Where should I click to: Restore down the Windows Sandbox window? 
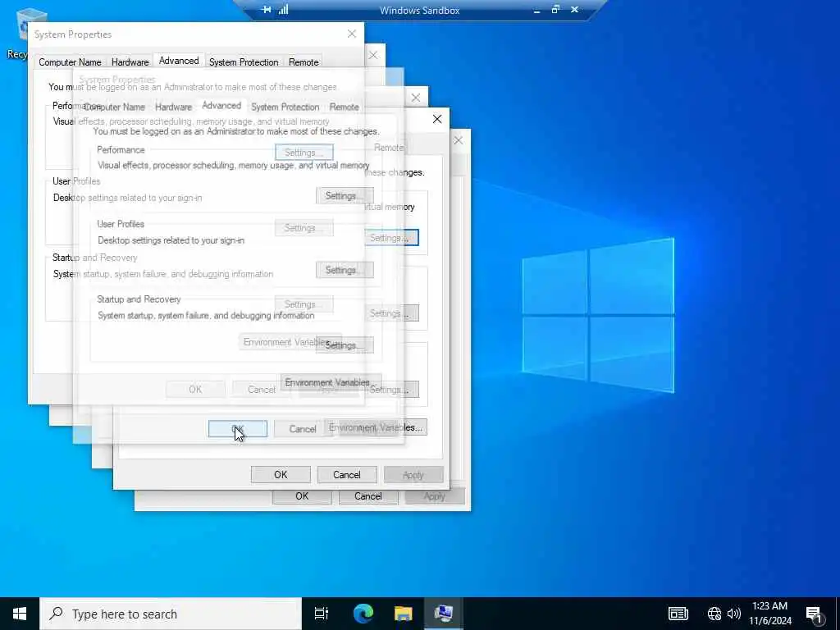555,10
